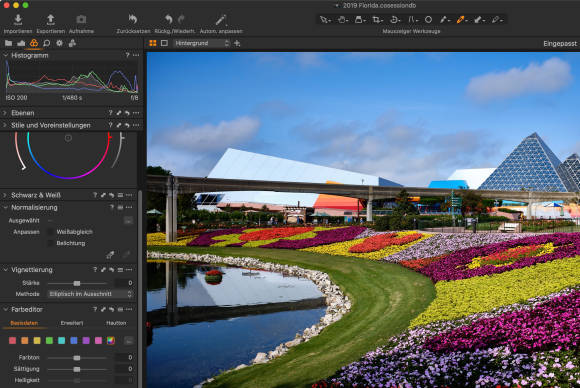Screen dimensions: 580x388
Task: Collapse the Normalisierung panel
Action: (5, 208)
